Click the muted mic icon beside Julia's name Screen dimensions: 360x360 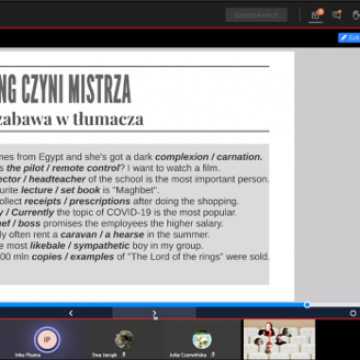point(213,355)
